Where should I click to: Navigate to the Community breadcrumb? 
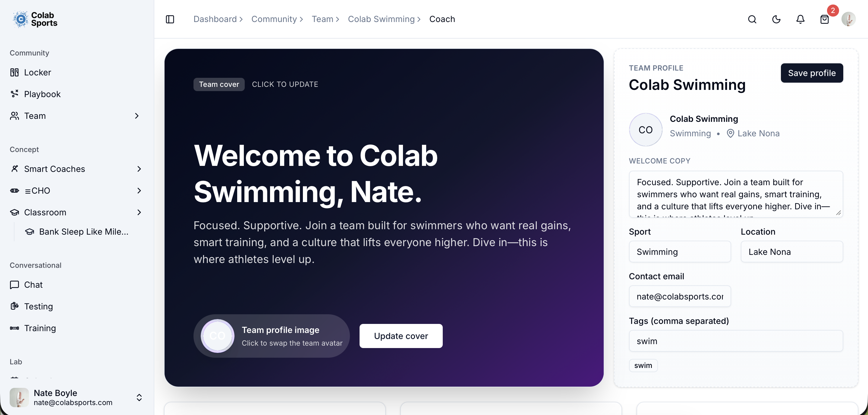(x=274, y=19)
